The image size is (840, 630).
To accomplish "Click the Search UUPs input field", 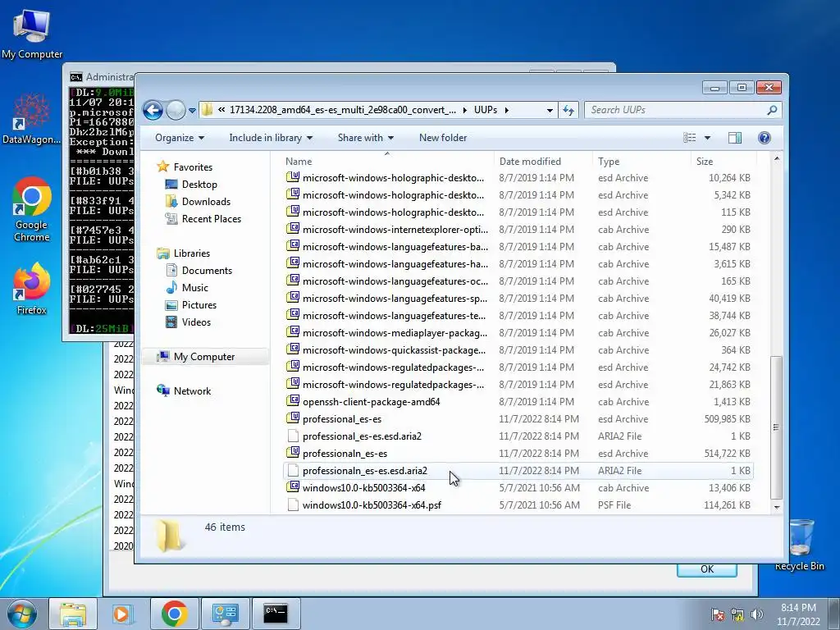I will tap(675, 110).
